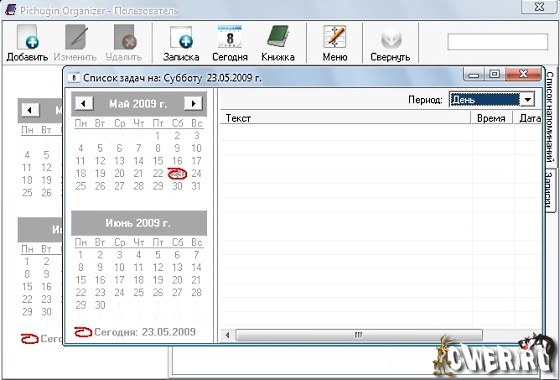Click the search field in main toolbar
The height and width of the screenshot is (380, 560).
tap(498, 42)
